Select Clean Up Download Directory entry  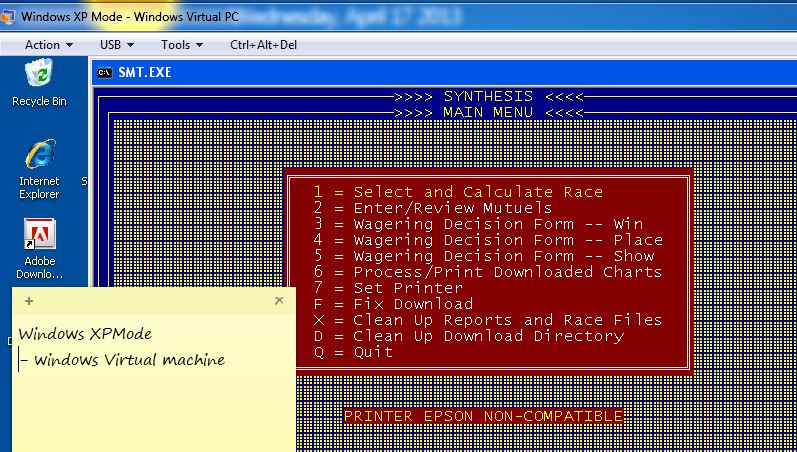click(x=468, y=336)
